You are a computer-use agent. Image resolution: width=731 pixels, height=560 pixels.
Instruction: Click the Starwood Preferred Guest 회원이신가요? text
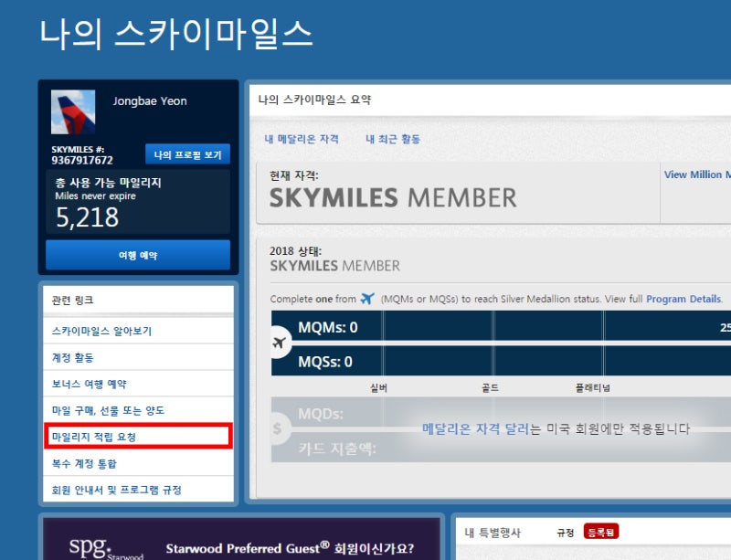coord(290,548)
